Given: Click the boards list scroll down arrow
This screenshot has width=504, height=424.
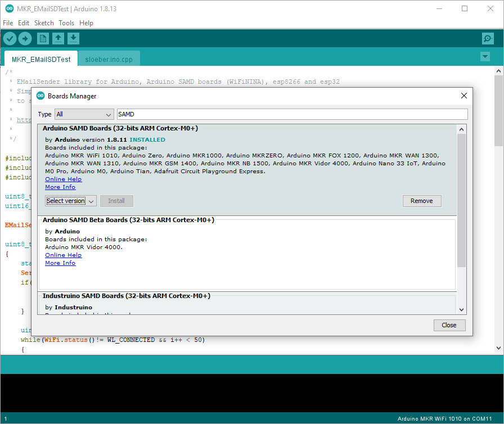Looking at the screenshot, I should coord(461,310).
